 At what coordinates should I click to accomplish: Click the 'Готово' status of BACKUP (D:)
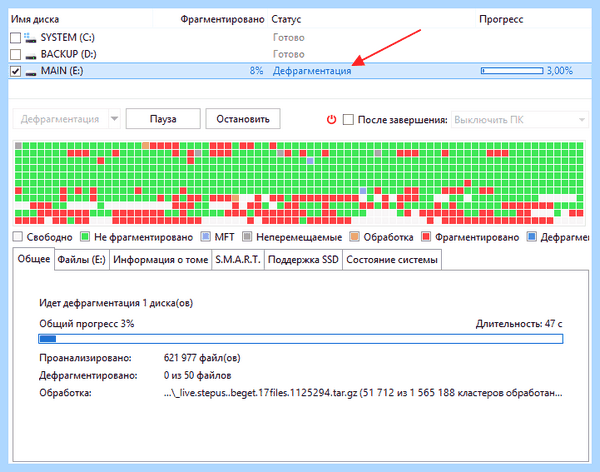(289, 54)
